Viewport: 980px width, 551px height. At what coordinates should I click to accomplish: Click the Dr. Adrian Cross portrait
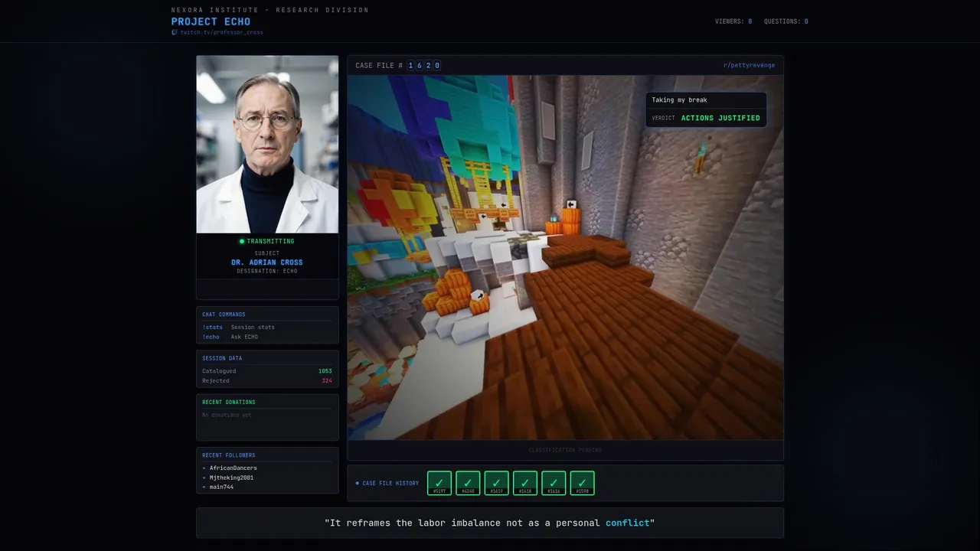click(x=267, y=144)
